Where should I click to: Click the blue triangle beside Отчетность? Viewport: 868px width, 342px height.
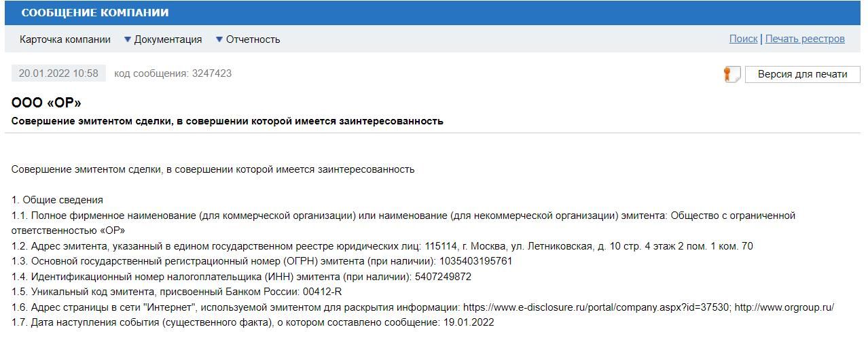pos(219,39)
